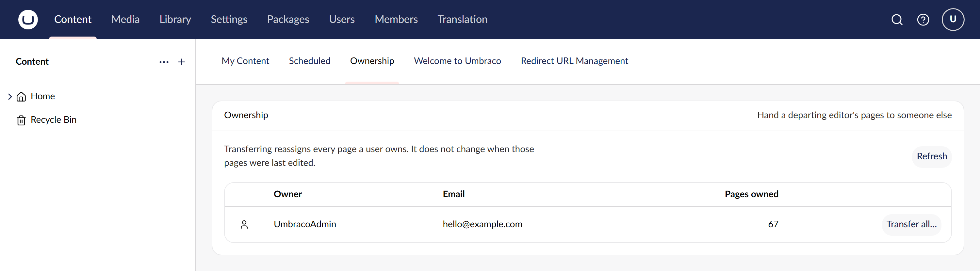Click the Owner column header
Screen dimensions: 980x271
pyautogui.click(x=287, y=194)
